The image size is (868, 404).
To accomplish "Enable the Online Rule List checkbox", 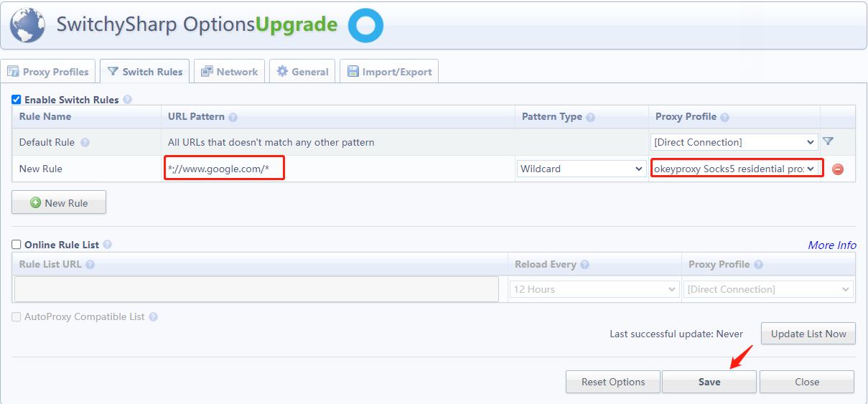I will click(x=17, y=245).
